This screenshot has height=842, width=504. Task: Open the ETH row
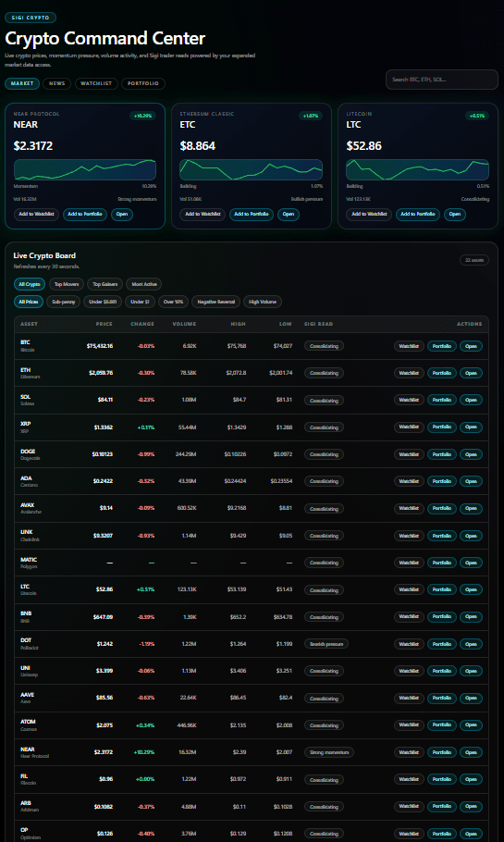point(471,373)
